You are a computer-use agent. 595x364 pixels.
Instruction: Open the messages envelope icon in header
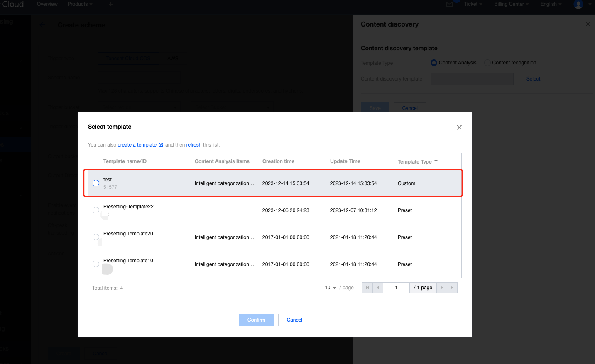point(449,4)
